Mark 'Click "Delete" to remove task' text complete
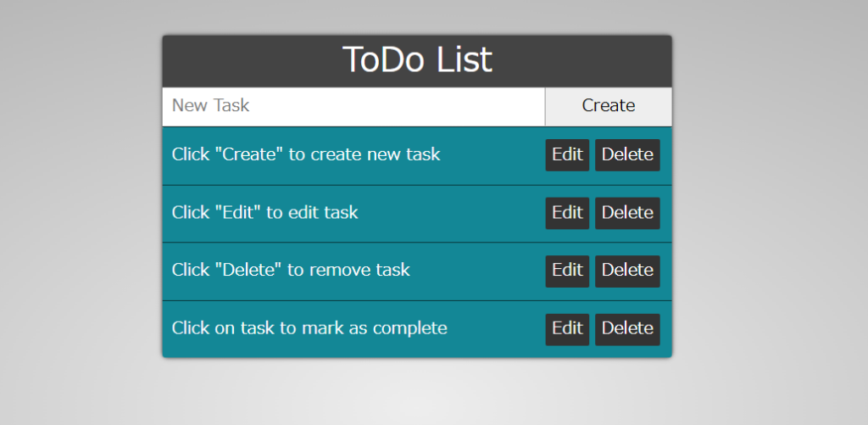 click(291, 271)
